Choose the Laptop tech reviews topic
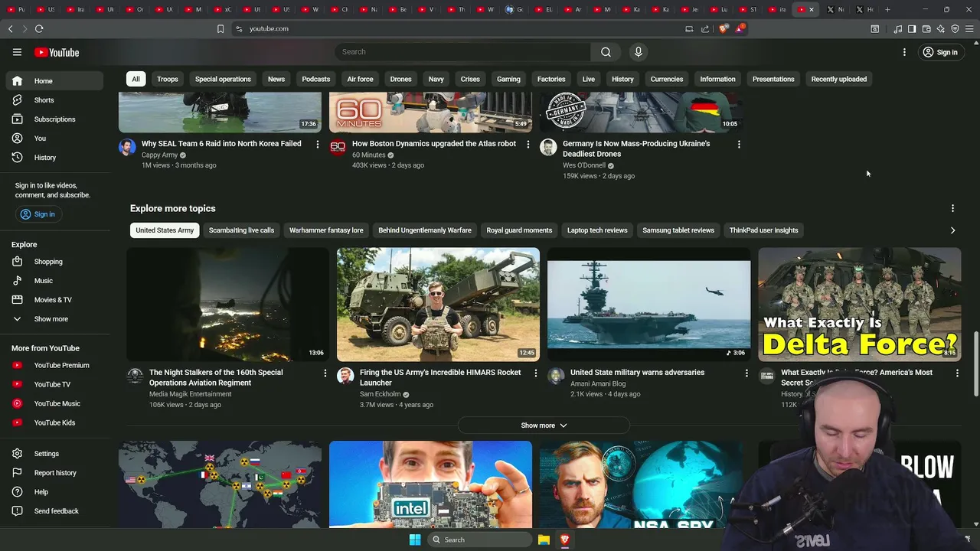 click(597, 230)
